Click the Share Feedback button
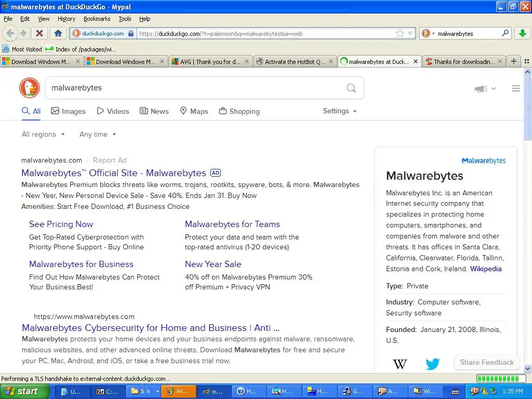 click(486, 362)
